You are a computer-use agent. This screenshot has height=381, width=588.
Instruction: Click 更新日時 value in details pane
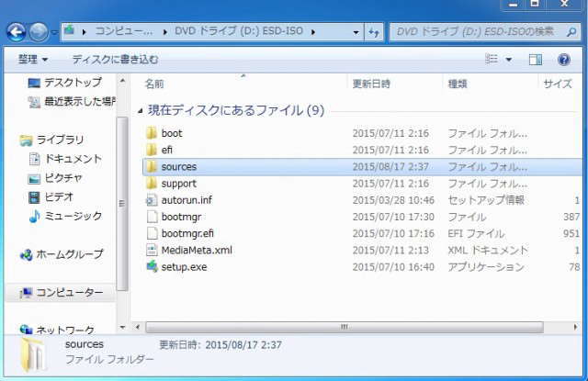click(243, 344)
